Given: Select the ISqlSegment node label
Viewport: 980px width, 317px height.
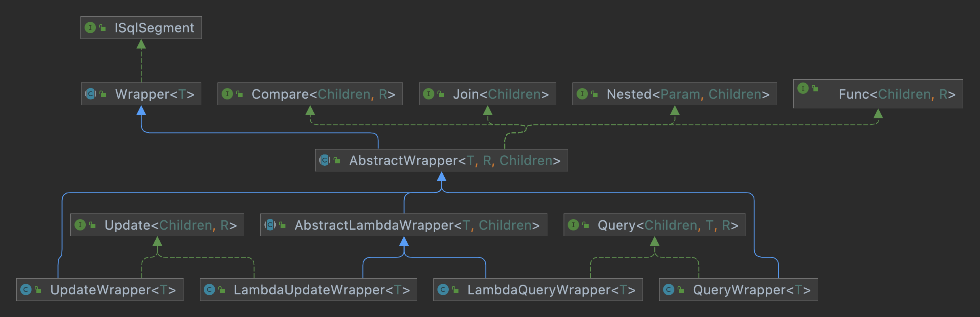Looking at the screenshot, I should point(154,28).
